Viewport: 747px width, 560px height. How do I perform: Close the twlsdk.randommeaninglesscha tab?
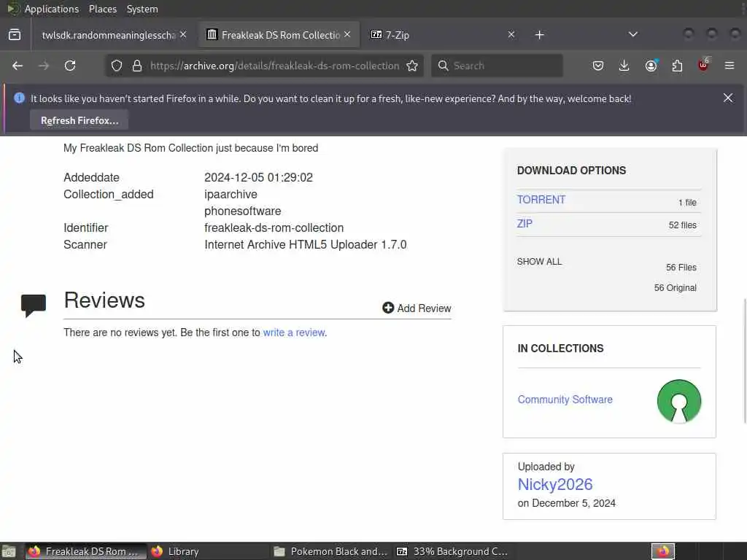(183, 35)
